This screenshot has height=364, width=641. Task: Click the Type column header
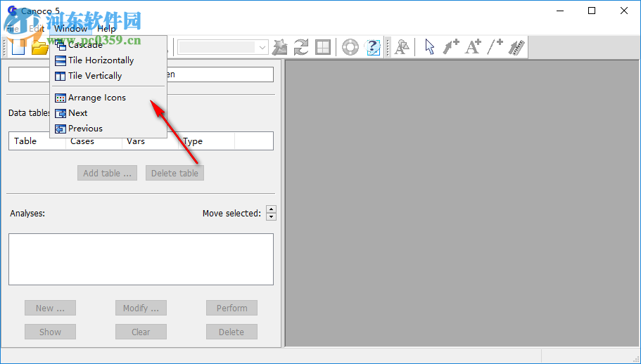tap(206, 141)
